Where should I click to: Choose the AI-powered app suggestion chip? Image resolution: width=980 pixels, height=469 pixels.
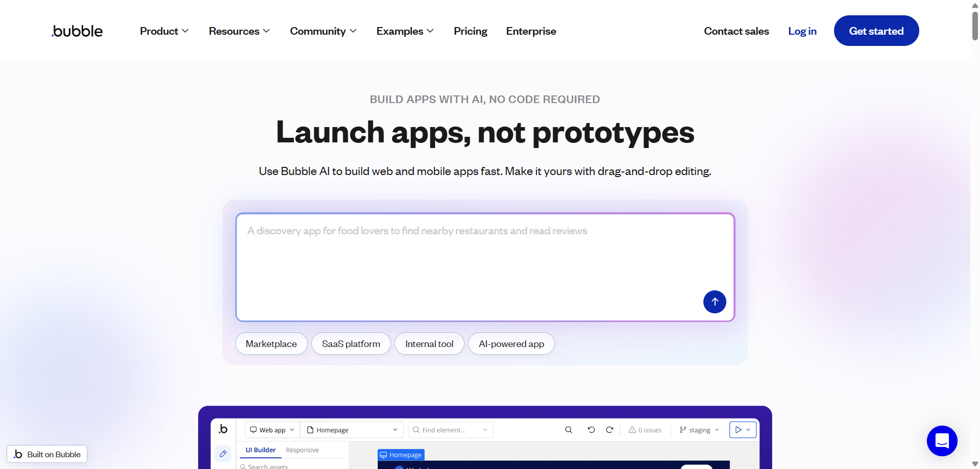point(511,343)
